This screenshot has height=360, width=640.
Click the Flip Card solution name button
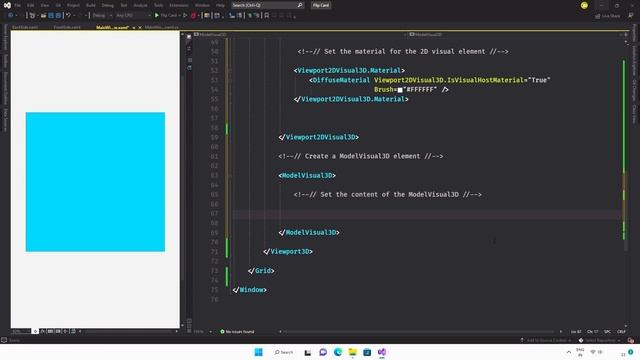(x=321, y=5)
